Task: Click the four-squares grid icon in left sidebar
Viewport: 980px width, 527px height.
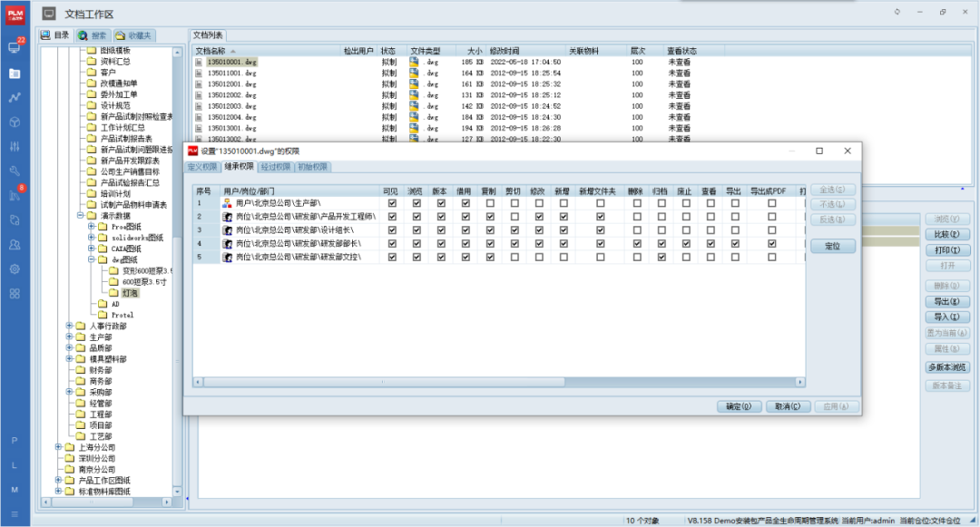Action: [x=15, y=294]
